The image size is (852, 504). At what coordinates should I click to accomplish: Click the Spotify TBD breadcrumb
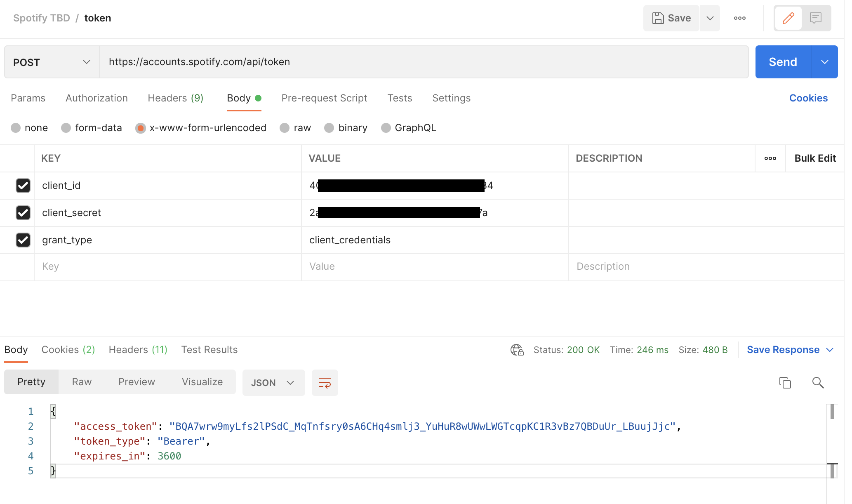pos(42,18)
